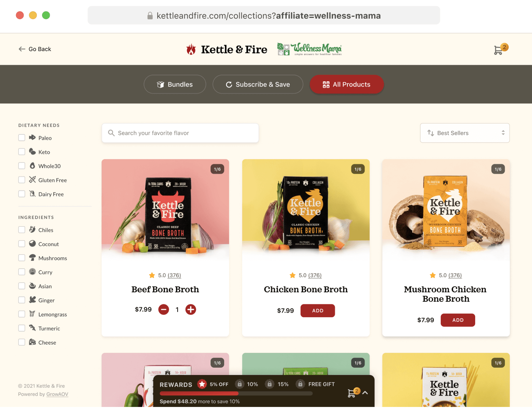The height and width of the screenshot is (408, 532).
Task: Click the 5% OFF star reward icon
Action: (202, 384)
